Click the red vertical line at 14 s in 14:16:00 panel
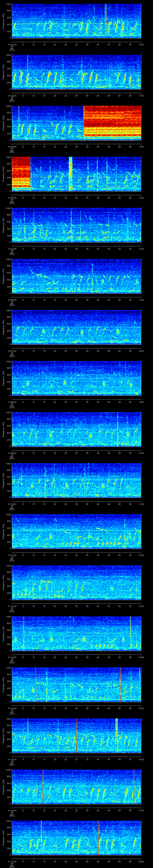153x868 pixels. [43, 786]
